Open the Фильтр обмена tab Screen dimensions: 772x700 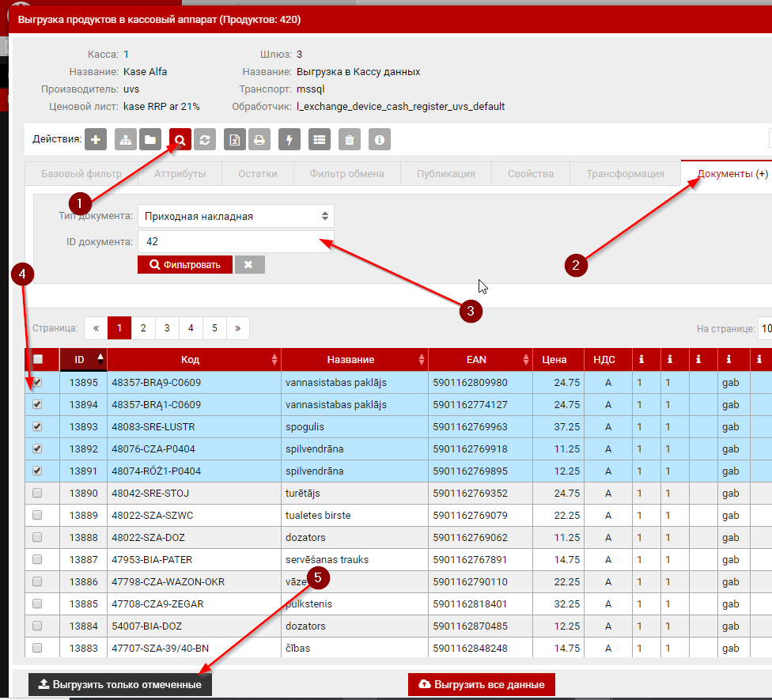coord(346,174)
